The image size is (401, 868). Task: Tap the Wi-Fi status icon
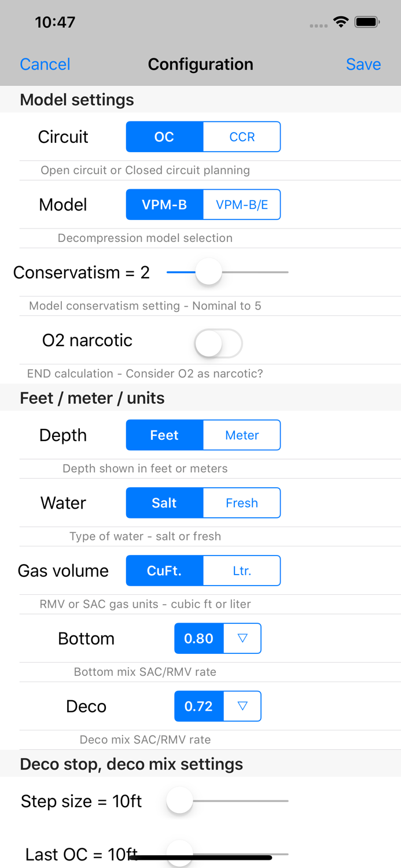[341, 23]
